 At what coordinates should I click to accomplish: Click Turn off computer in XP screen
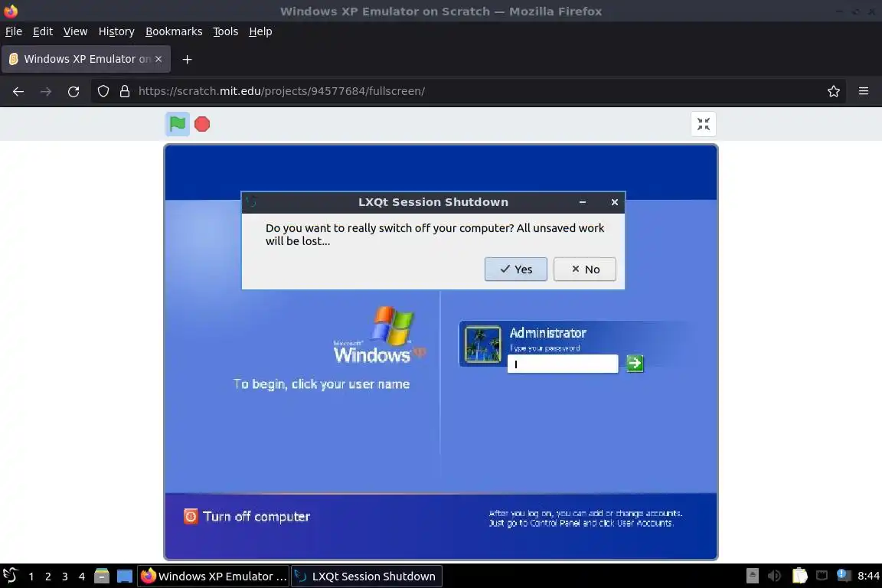(256, 517)
